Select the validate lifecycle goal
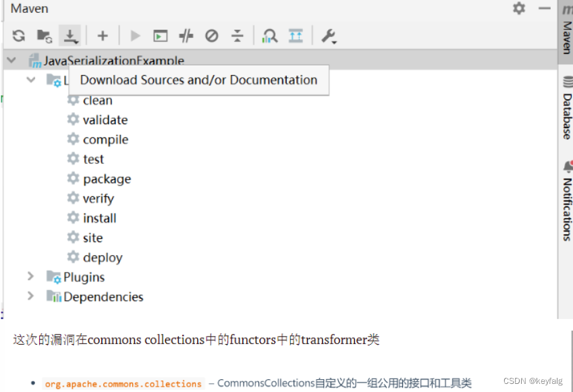Viewport: 573px width, 392px height. tap(105, 120)
